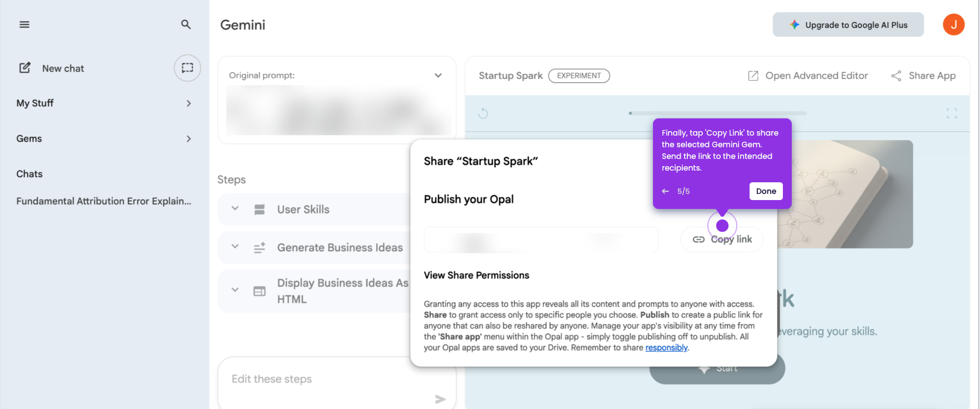Viewport: 980px width, 409px height.
Task: Expand the My Stuff section
Action: point(104,103)
